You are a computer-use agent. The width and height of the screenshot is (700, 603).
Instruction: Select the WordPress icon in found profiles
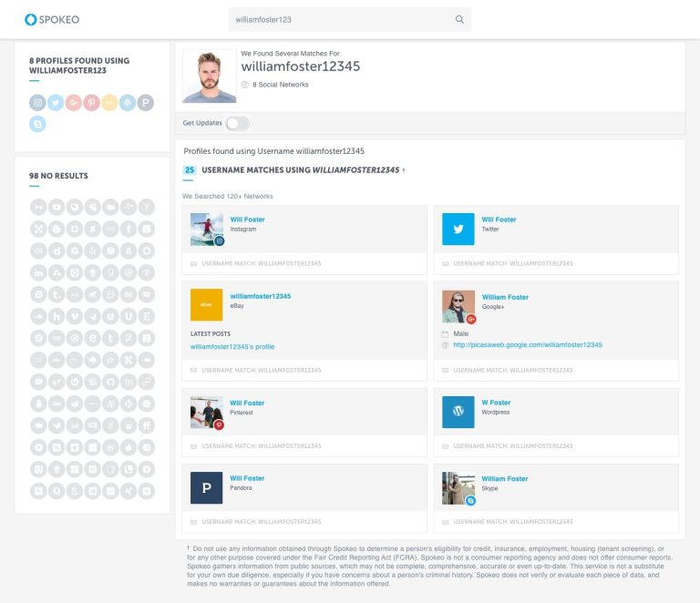coord(128,103)
